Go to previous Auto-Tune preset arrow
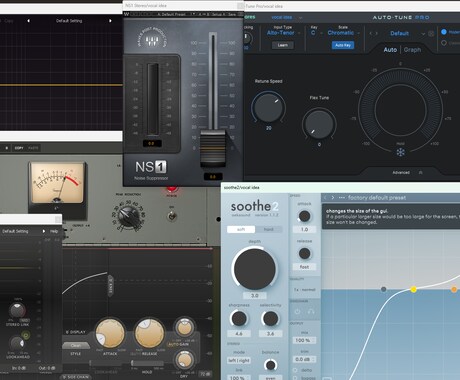This screenshot has height=380, width=460. 371,33
